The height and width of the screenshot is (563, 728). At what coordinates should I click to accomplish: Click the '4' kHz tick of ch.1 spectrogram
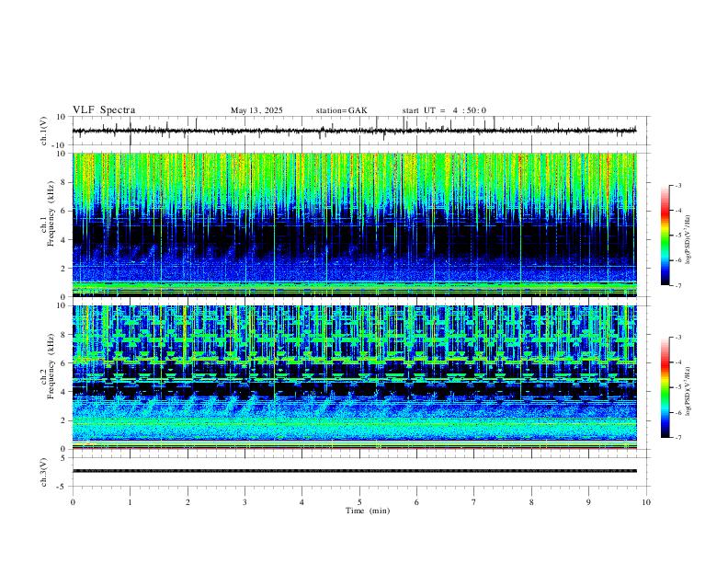[x=63, y=240]
